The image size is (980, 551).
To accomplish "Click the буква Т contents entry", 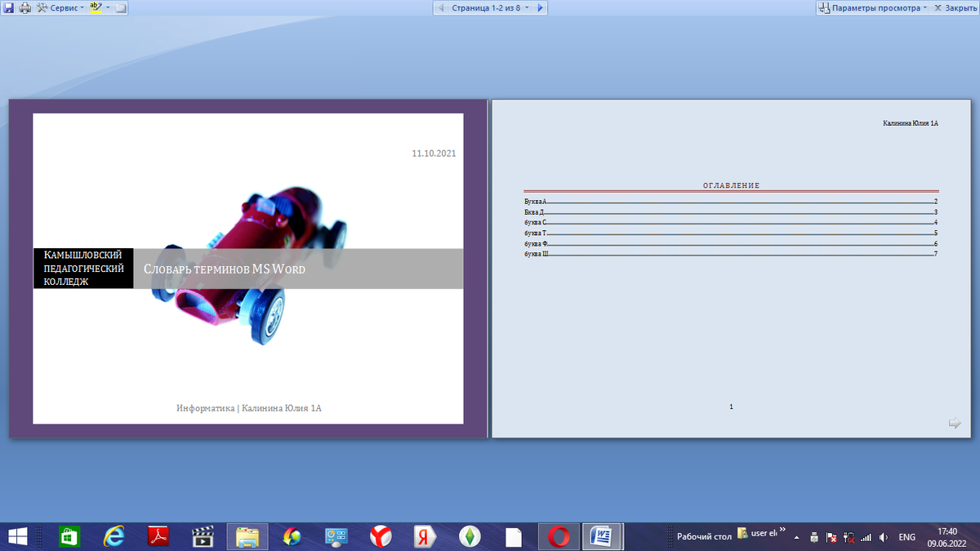I will coord(731,233).
